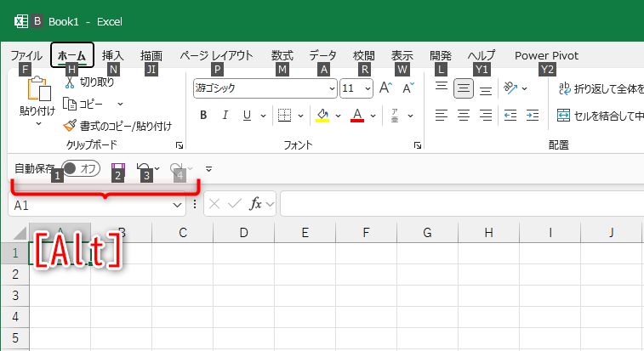Decrease font size with small A icon
Image resolution: width=644 pixels, height=351 pixels.
click(407, 88)
